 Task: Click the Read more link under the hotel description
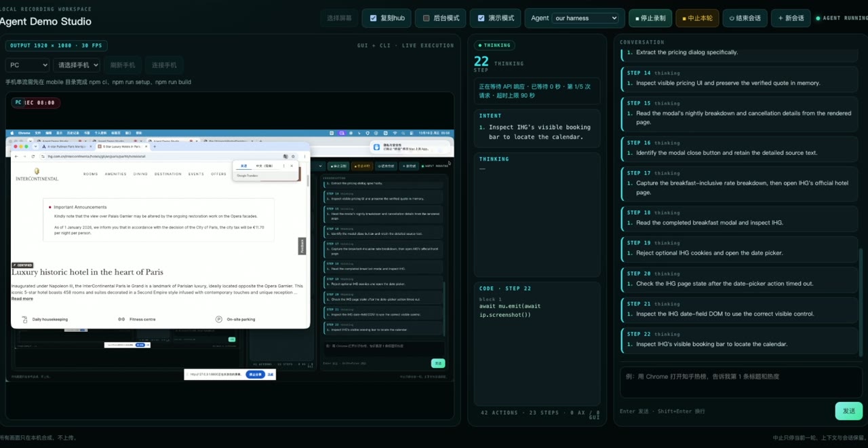pos(22,299)
